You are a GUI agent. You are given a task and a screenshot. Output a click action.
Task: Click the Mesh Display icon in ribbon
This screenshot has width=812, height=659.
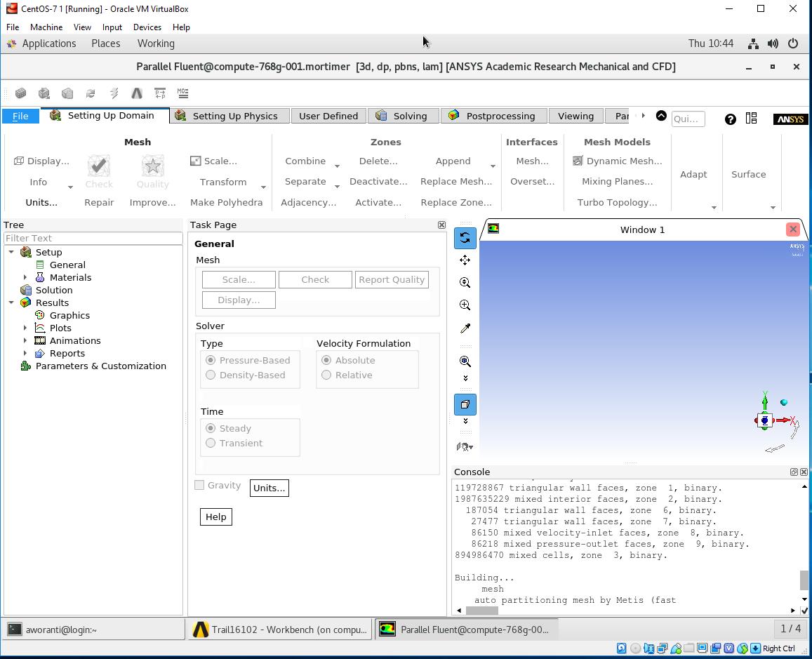pyautogui.click(x=19, y=161)
